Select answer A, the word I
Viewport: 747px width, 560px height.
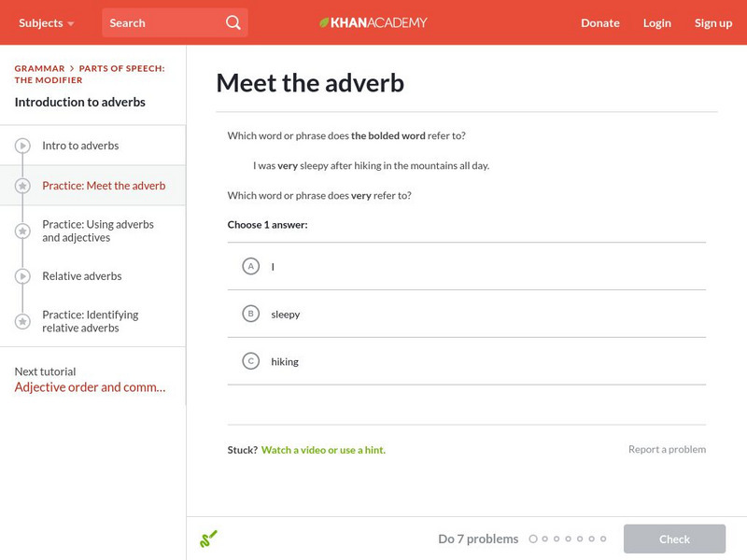pos(252,267)
